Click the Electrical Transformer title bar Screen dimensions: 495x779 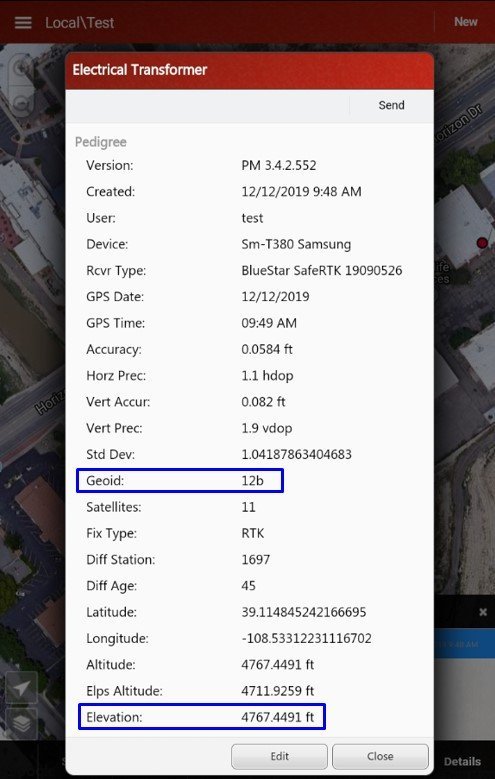pos(249,70)
